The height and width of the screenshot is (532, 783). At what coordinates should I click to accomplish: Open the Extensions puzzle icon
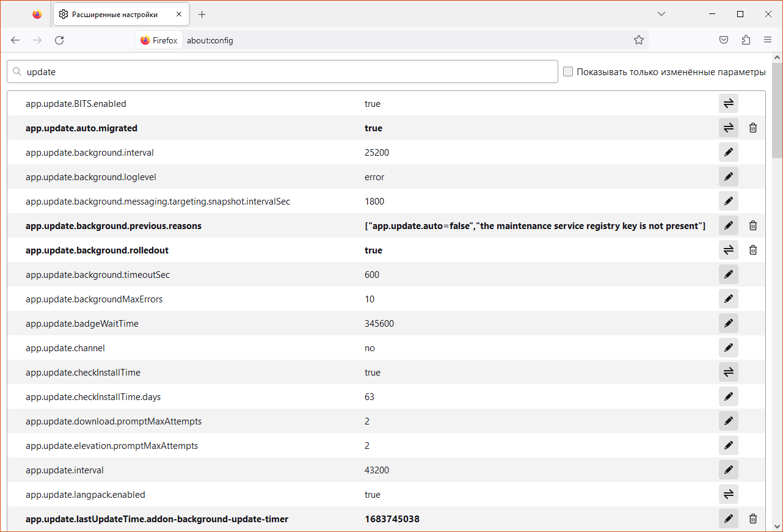click(746, 40)
